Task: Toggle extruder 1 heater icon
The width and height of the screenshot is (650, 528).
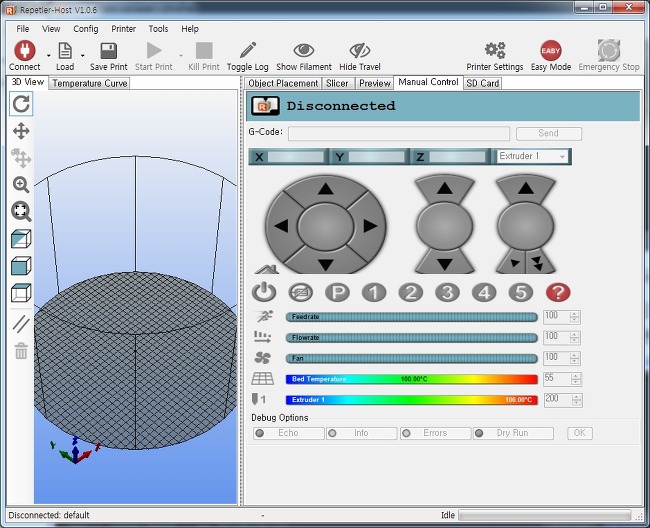Action: pyautogui.click(x=259, y=400)
